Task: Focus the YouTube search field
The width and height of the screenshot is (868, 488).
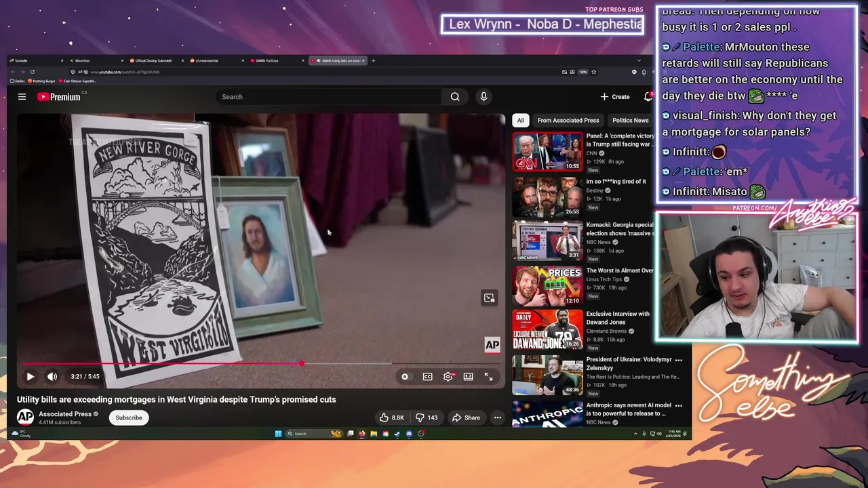Action: coord(329,97)
